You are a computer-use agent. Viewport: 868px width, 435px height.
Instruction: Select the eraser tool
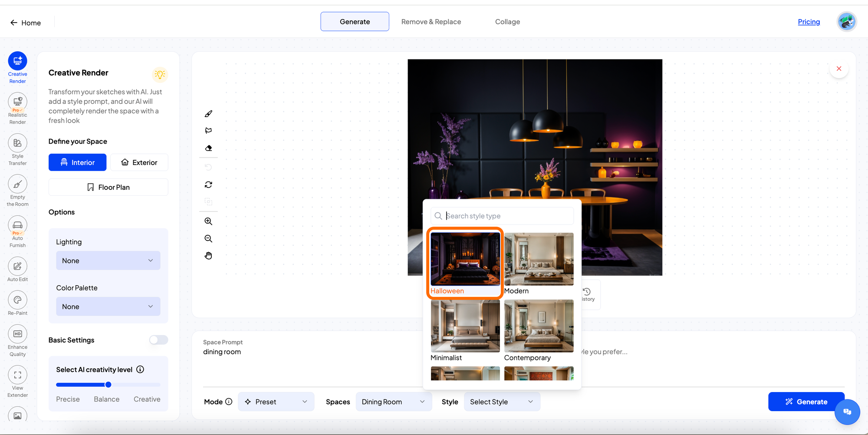coord(208,148)
